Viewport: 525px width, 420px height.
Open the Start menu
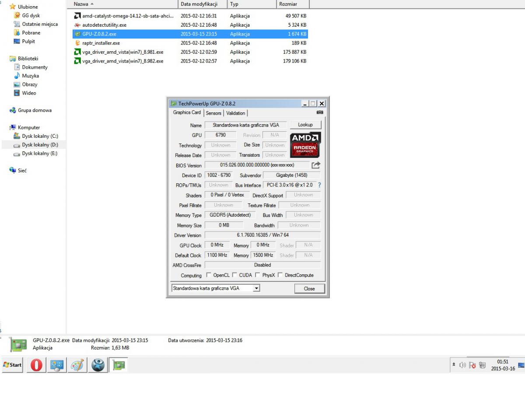tap(12, 365)
